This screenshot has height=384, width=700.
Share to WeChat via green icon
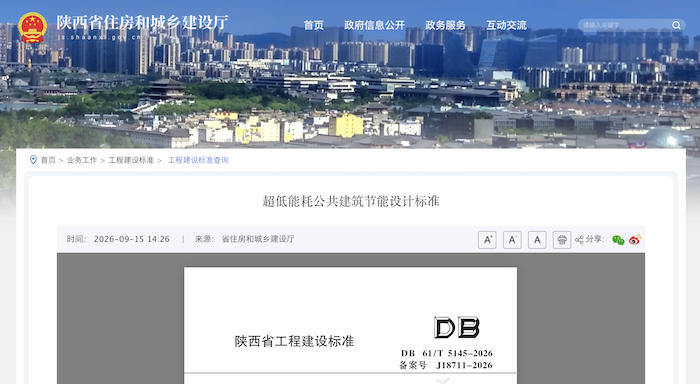tap(618, 240)
